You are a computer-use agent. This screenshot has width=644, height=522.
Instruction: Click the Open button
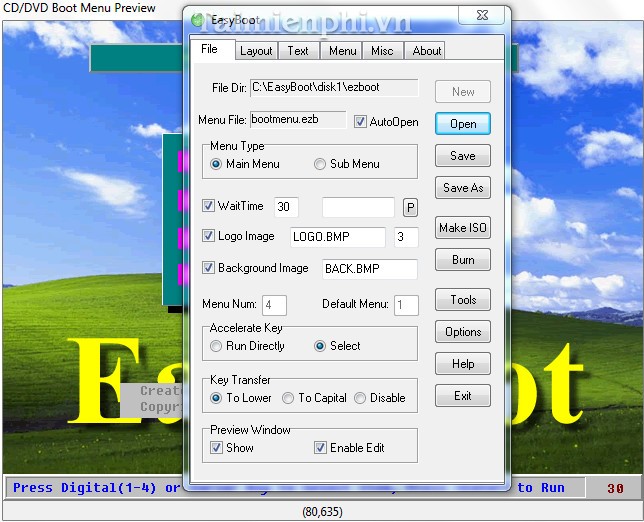point(463,124)
